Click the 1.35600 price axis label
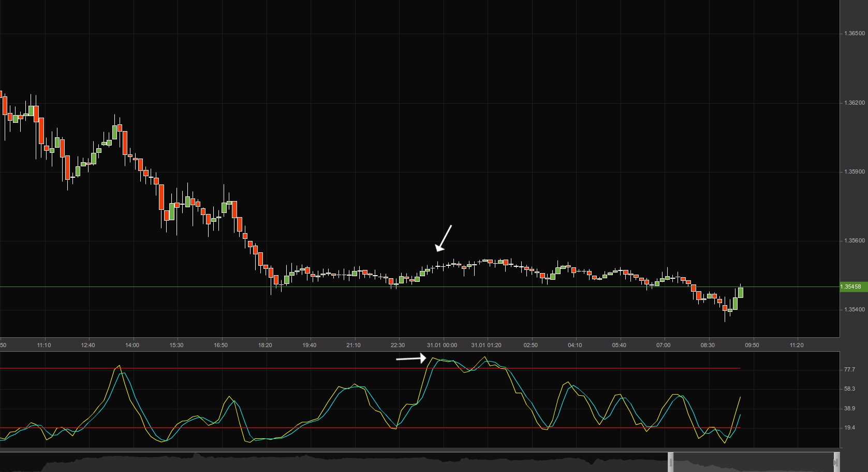The width and height of the screenshot is (868, 472). click(854, 240)
